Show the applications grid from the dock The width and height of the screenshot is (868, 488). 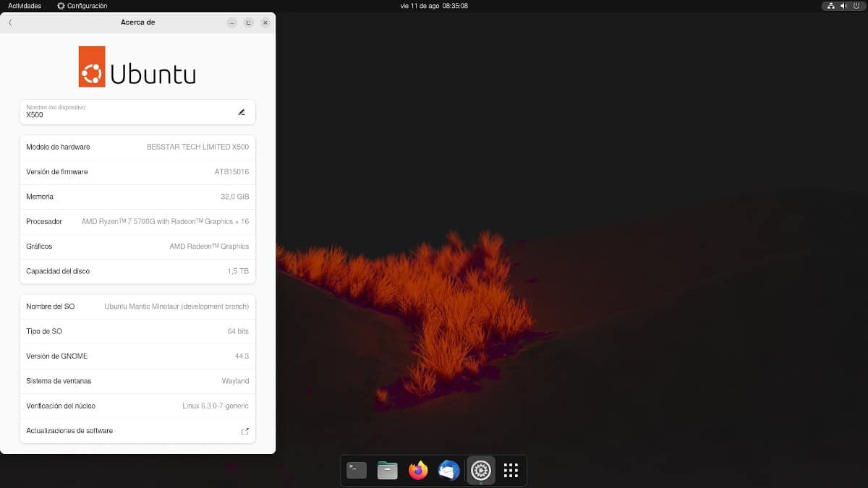pyautogui.click(x=511, y=471)
